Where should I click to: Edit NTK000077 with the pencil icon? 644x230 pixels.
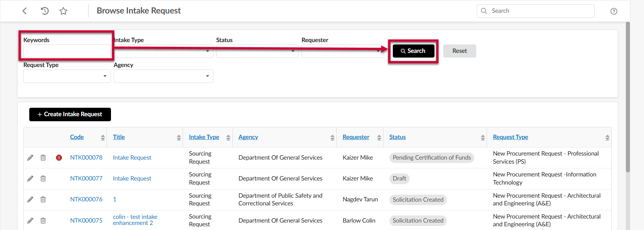pos(30,178)
